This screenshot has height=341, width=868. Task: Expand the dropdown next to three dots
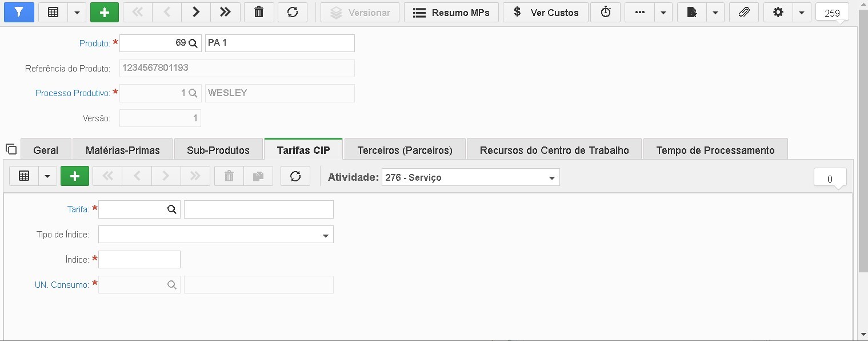coord(663,12)
